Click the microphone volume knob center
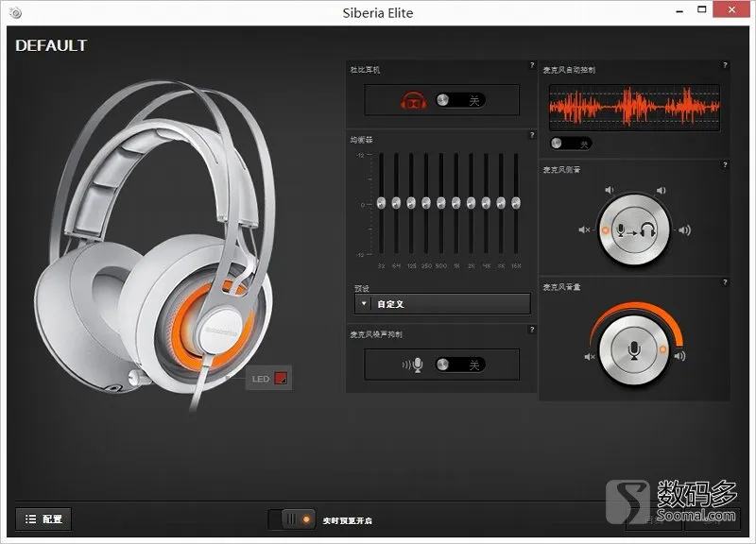This screenshot has height=544, width=756. 634,350
